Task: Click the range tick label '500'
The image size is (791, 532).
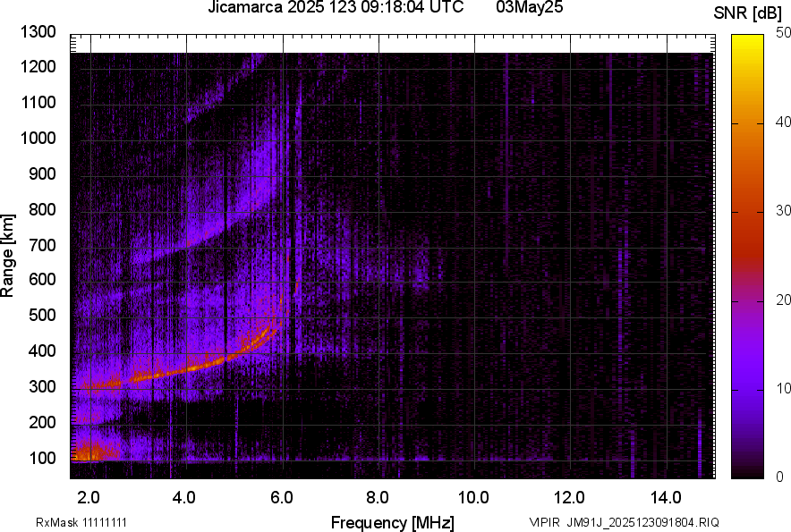Action: point(42,315)
